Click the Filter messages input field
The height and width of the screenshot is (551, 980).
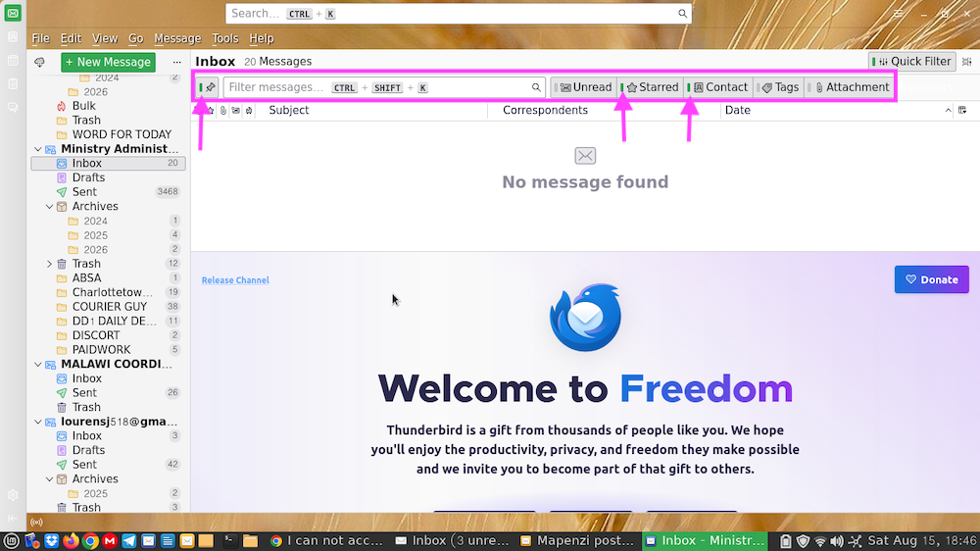point(384,87)
